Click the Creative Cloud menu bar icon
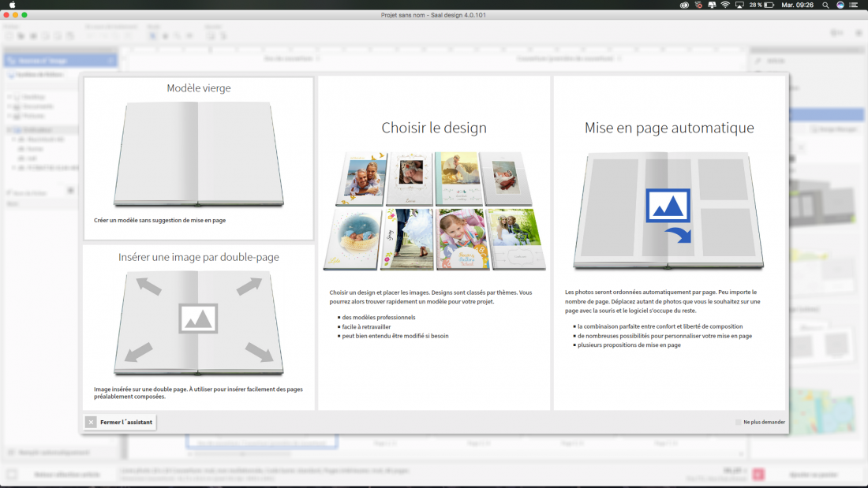The image size is (868, 488). pos(683,5)
